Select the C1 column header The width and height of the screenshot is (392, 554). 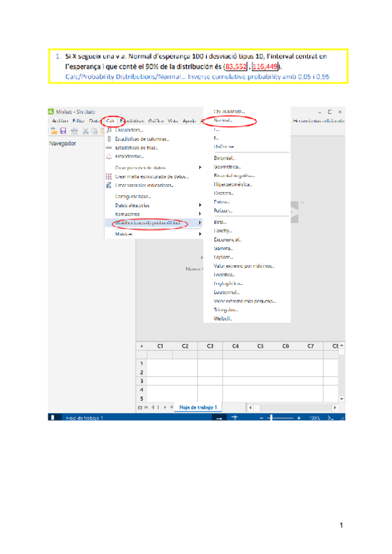click(x=160, y=346)
